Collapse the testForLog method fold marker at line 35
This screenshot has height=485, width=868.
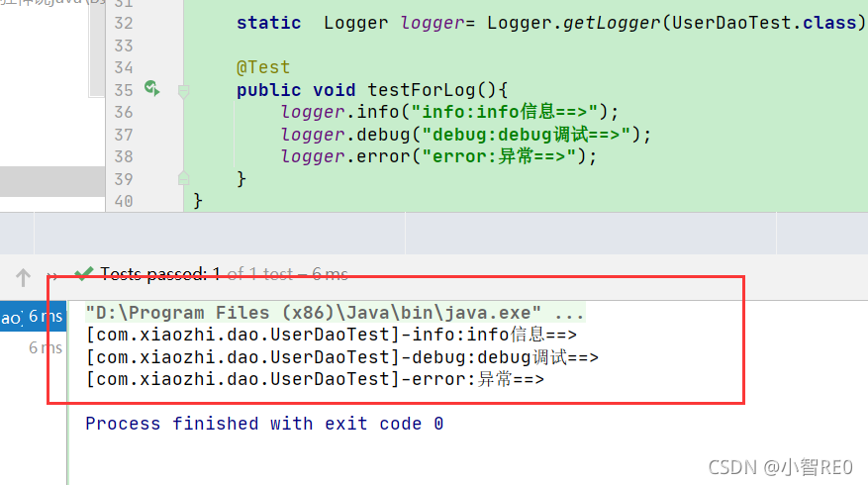tap(184, 91)
